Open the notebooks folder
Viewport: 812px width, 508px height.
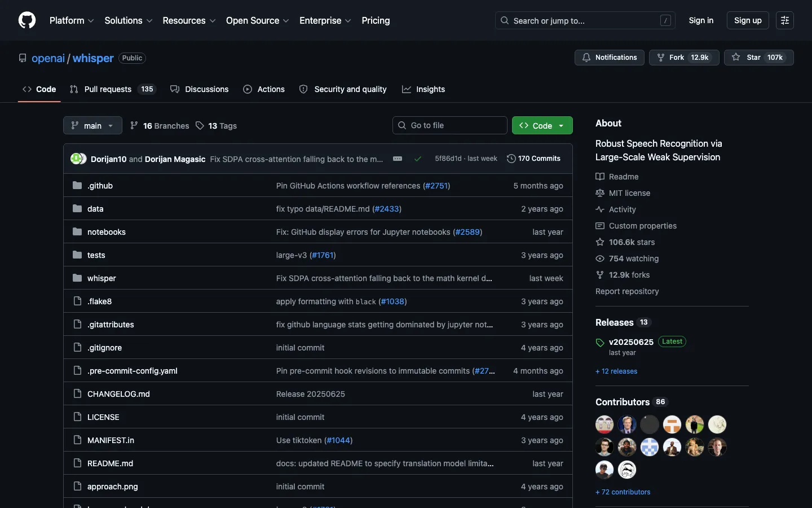pyautogui.click(x=107, y=232)
